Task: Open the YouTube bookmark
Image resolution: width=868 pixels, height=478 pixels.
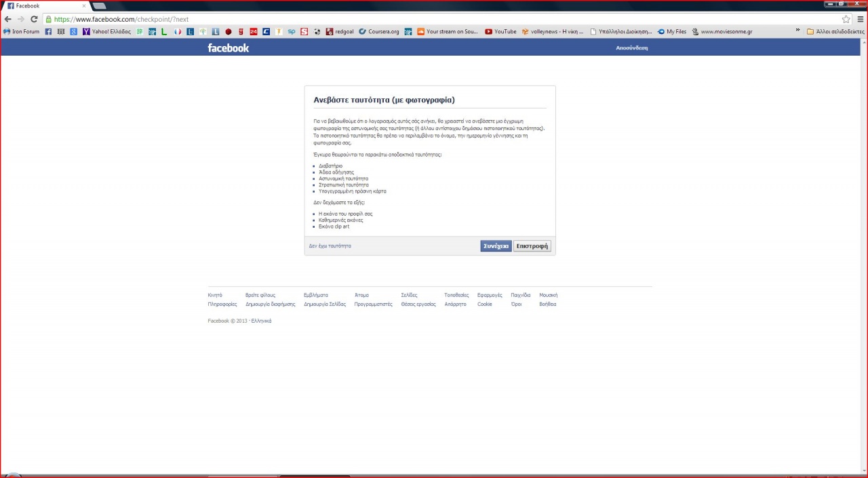Action: pos(501,31)
